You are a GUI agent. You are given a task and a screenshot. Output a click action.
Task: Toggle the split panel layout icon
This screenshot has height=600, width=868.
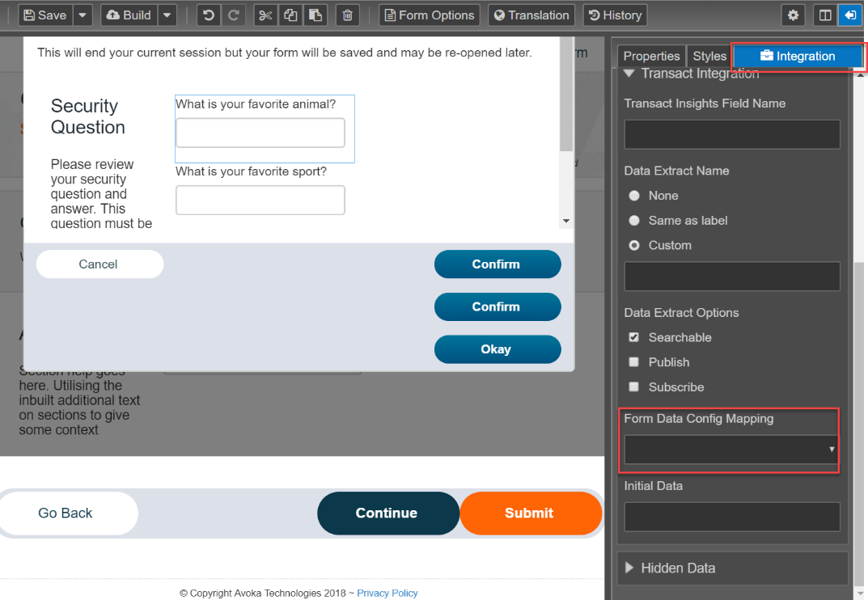[x=825, y=15]
